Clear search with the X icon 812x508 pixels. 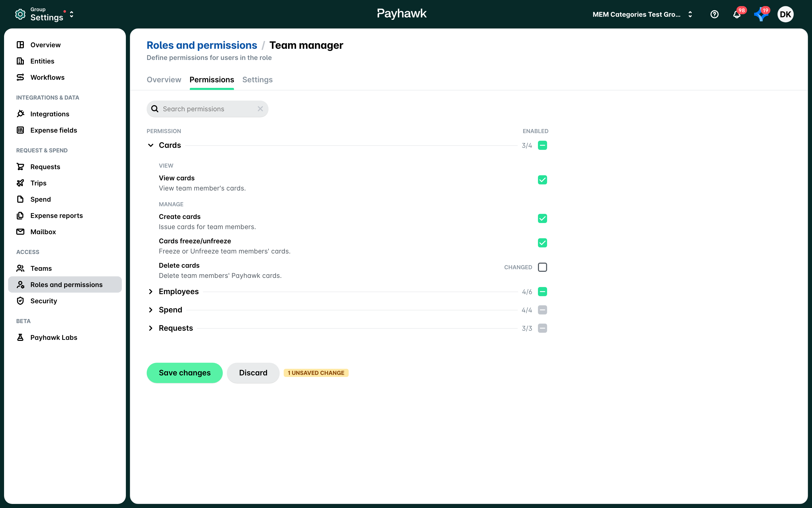click(x=260, y=109)
